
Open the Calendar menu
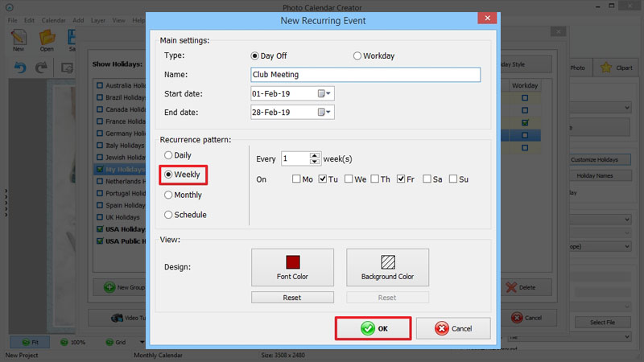pos(53,21)
